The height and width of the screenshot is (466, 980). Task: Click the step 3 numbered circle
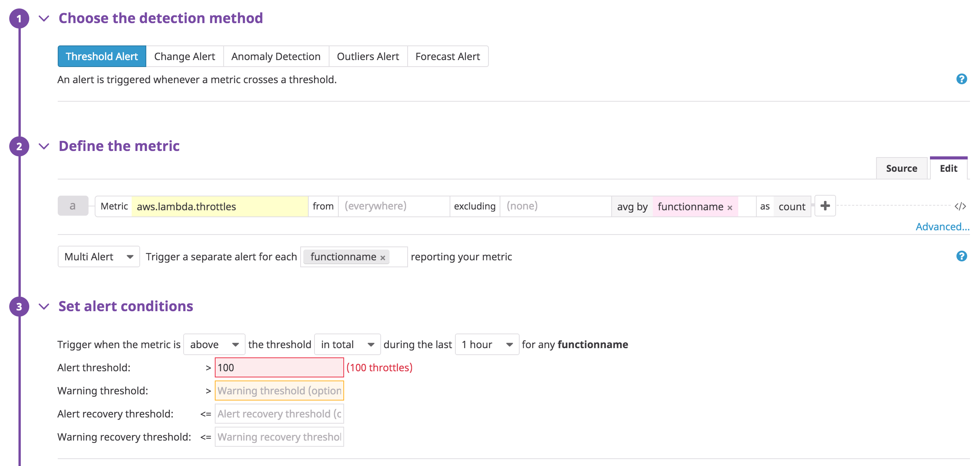(x=19, y=307)
